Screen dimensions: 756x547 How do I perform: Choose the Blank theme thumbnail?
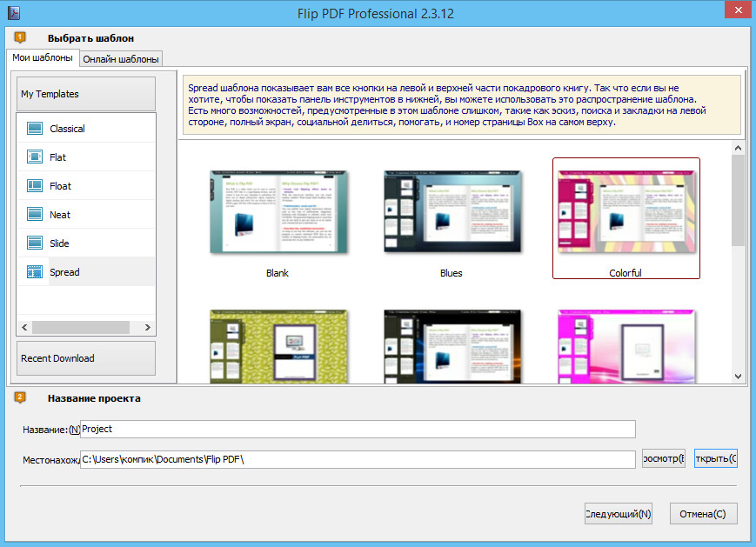(278, 211)
